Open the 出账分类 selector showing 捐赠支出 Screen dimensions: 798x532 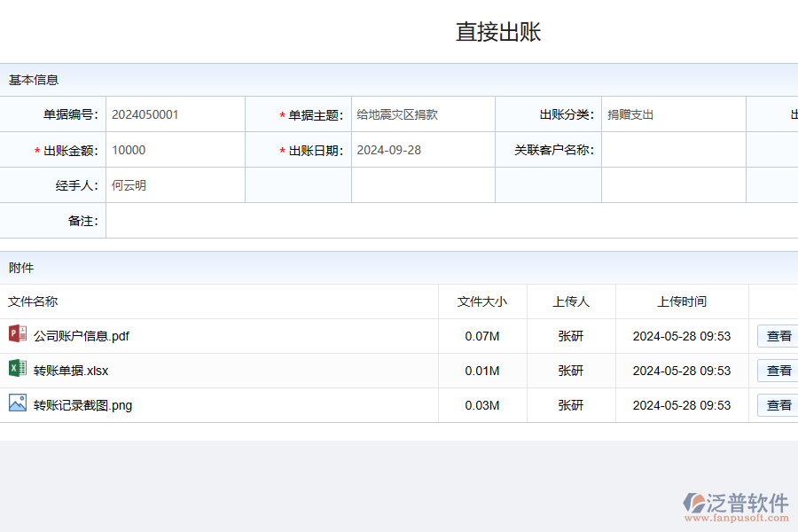(674, 113)
